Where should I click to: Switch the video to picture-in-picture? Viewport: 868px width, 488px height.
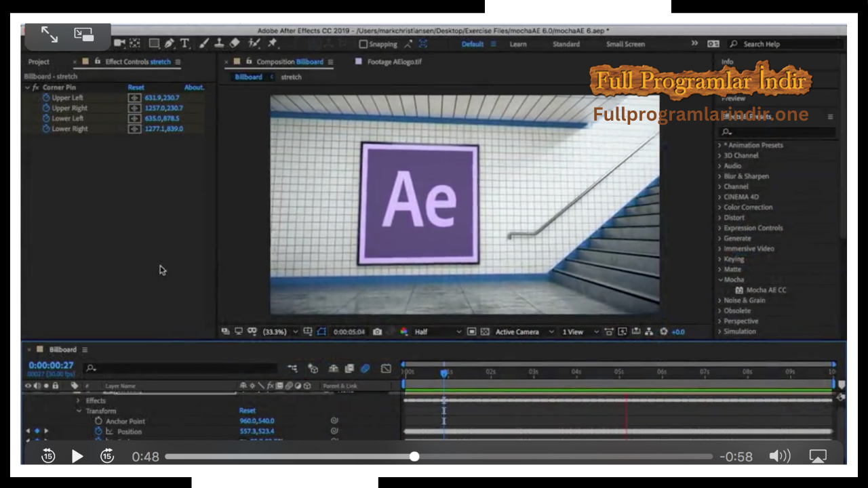84,35
